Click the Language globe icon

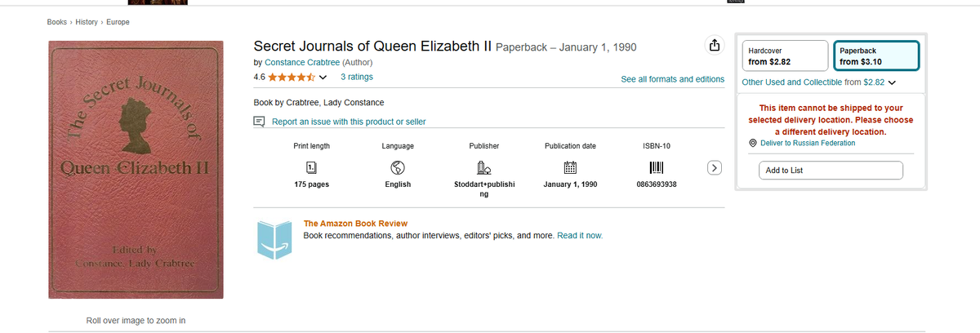pos(398,167)
